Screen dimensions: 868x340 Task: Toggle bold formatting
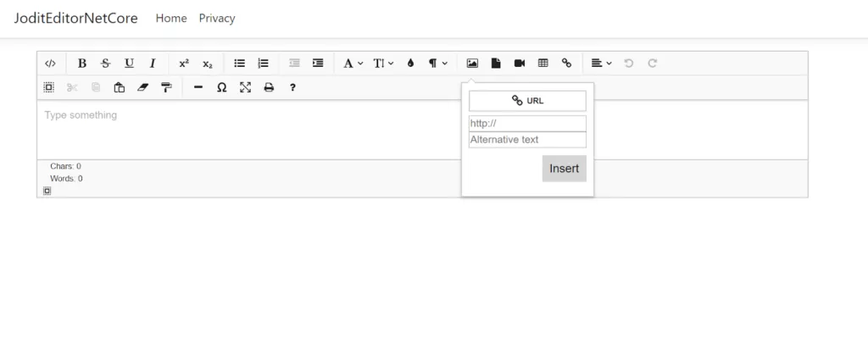(82, 64)
